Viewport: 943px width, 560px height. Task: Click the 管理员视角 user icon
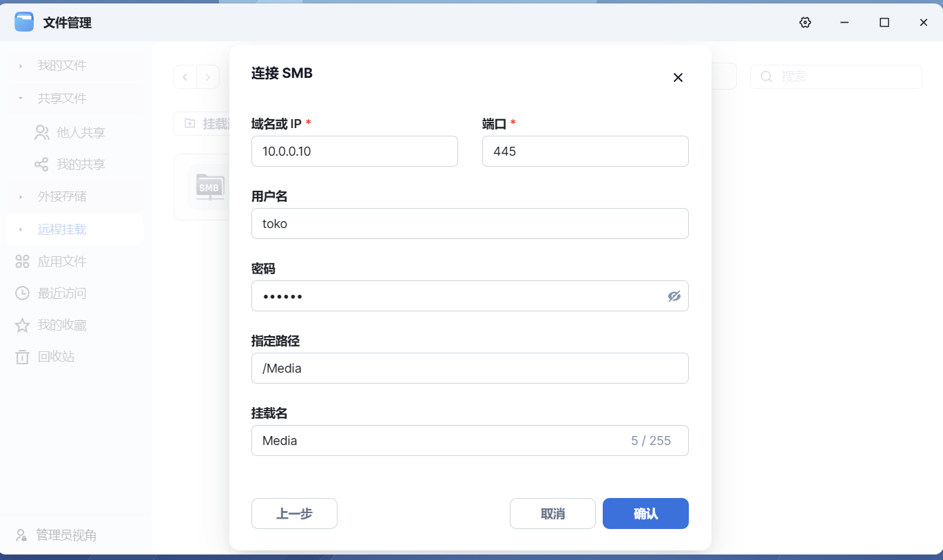[x=21, y=535]
